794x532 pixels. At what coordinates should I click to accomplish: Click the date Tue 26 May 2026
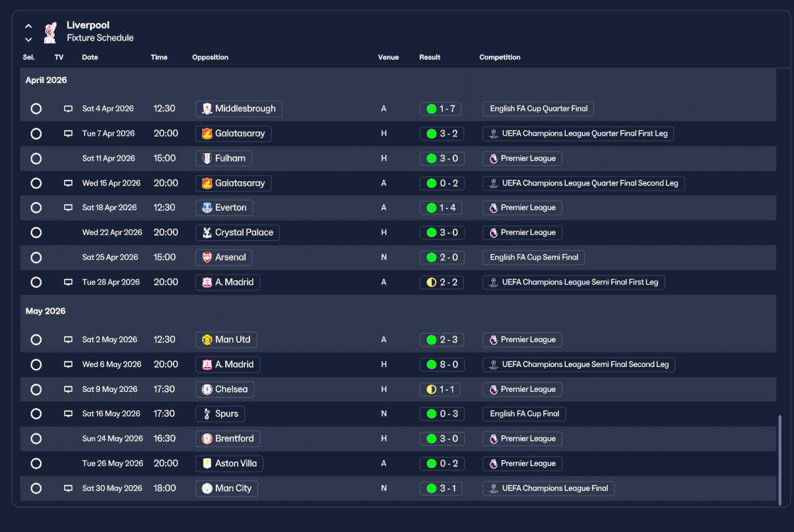[x=113, y=463]
